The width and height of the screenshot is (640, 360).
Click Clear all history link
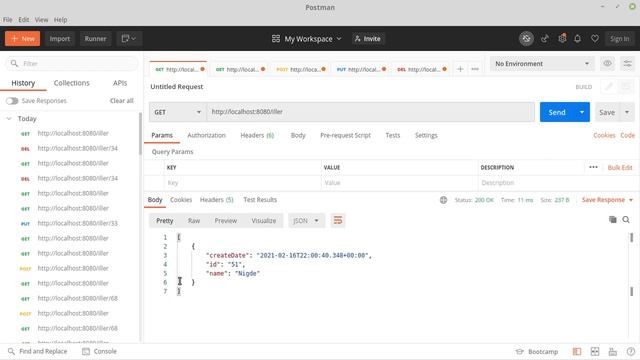coord(122,101)
